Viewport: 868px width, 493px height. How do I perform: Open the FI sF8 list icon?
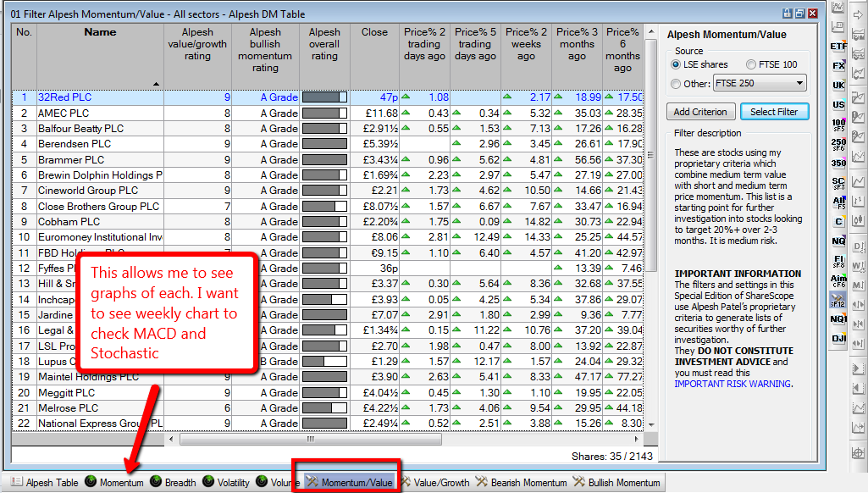[838, 261]
